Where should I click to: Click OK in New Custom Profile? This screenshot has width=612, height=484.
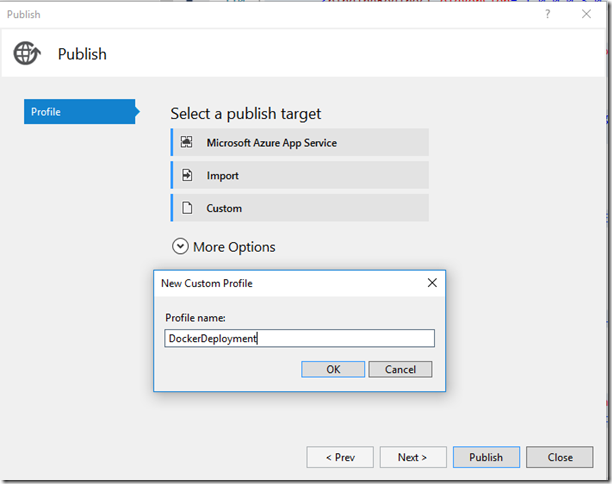(333, 369)
